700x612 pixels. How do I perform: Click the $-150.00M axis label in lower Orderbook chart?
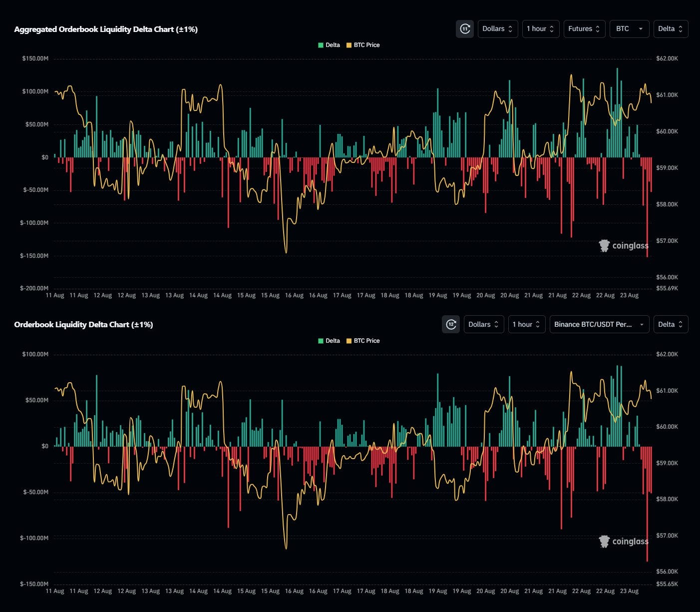pos(34,584)
